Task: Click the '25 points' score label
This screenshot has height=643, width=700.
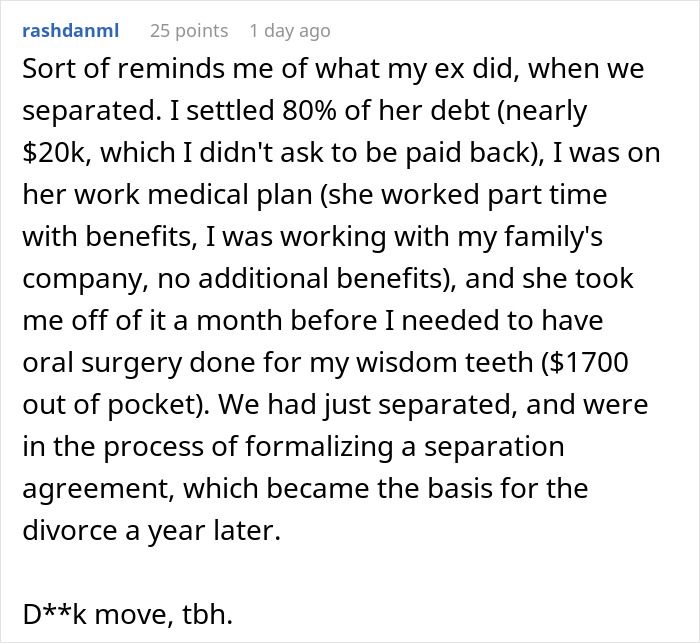Action: 189,31
